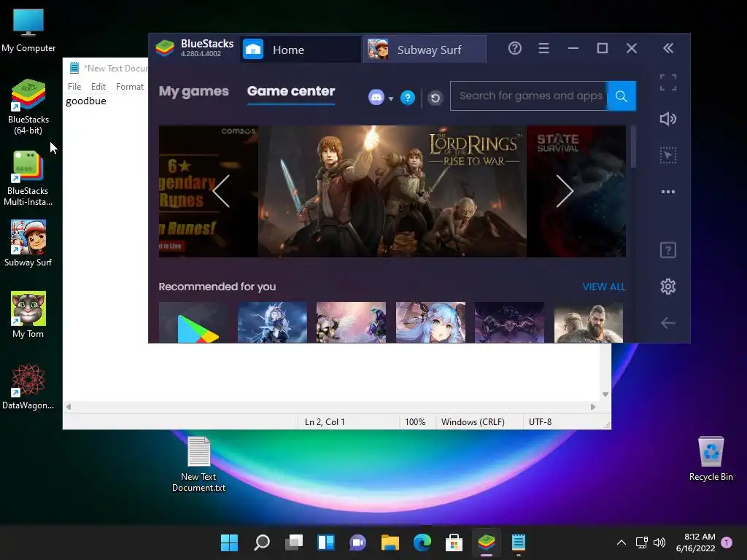This screenshot has height=560, width=747.
Task: Click 'Ln 2, Col 1' in Notepad status bar
Action: pos(325,422)
